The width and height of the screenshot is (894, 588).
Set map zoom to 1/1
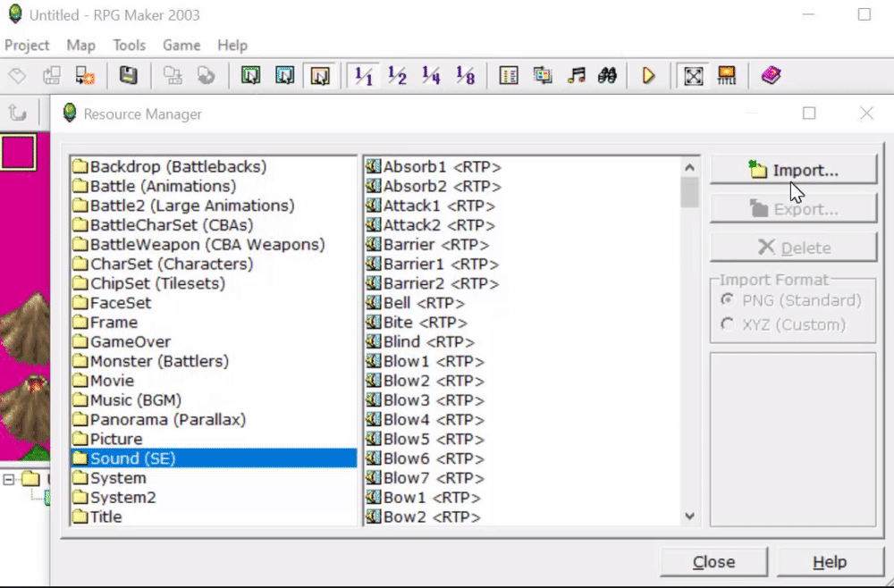(x=363, y=76)
